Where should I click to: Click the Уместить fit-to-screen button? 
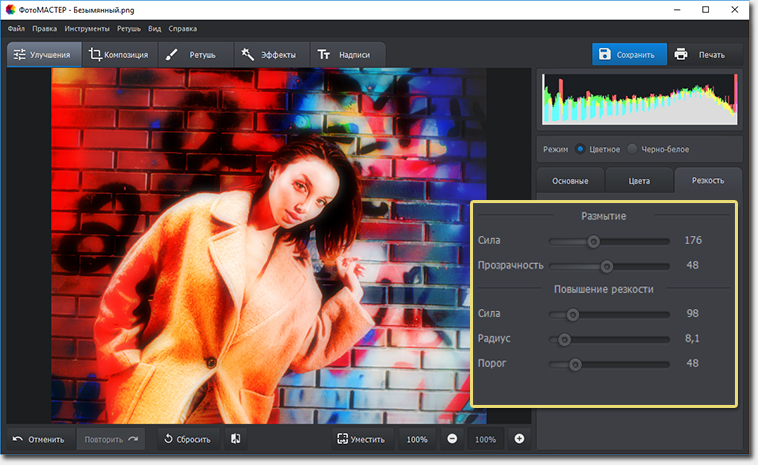point(362,439)
